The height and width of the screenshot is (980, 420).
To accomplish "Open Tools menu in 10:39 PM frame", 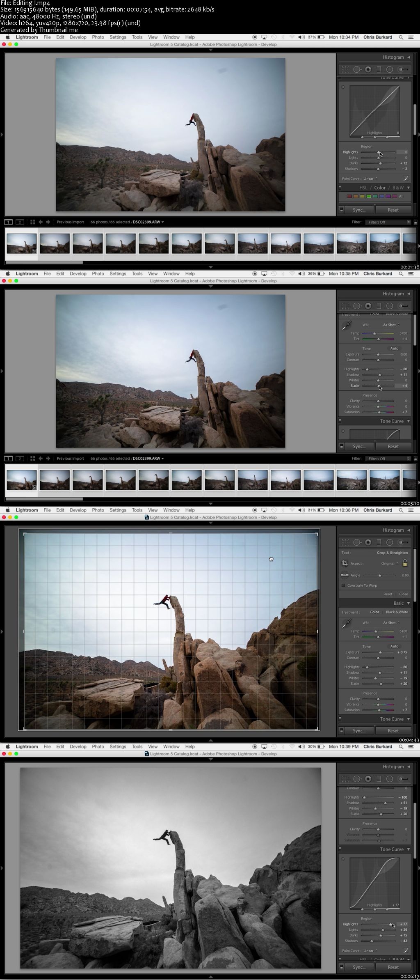I will point(137,746).
